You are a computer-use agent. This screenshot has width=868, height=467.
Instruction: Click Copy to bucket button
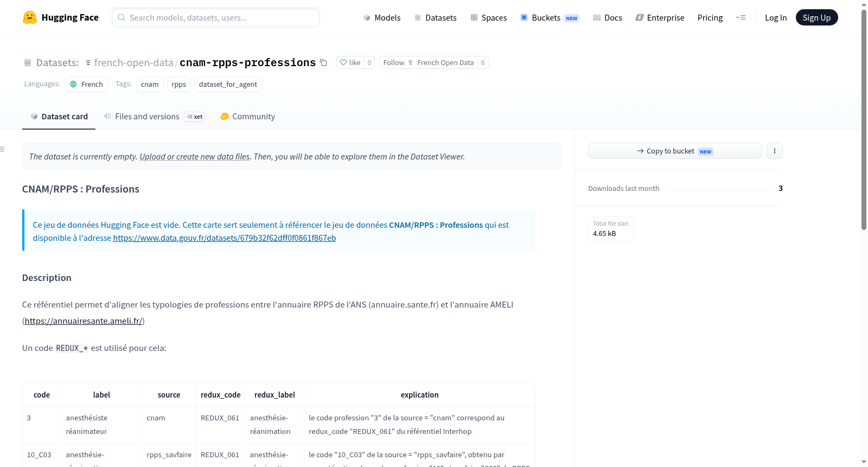click(675, 151)
